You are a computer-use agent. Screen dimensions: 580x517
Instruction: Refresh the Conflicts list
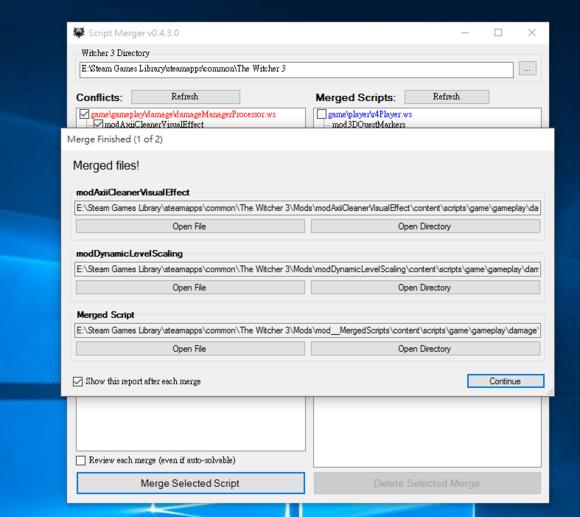pos(185,97)
